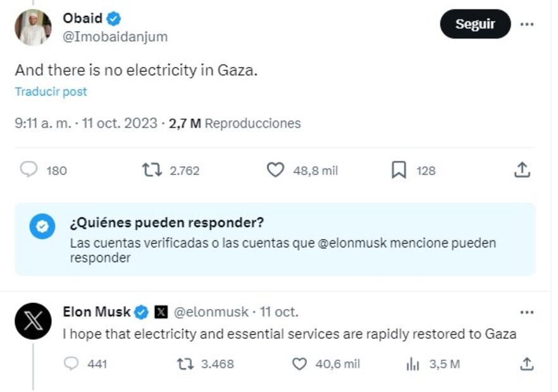
Task: Open analytics for Elon's reply
Action: (412, 364)
